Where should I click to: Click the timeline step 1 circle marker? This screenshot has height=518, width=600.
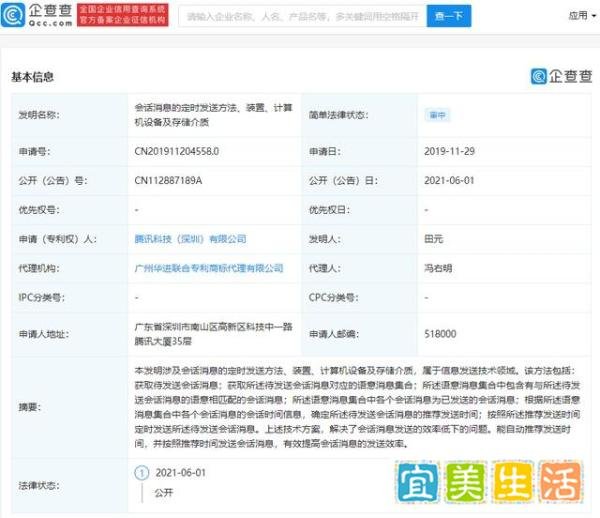click(x=142, y=473)
